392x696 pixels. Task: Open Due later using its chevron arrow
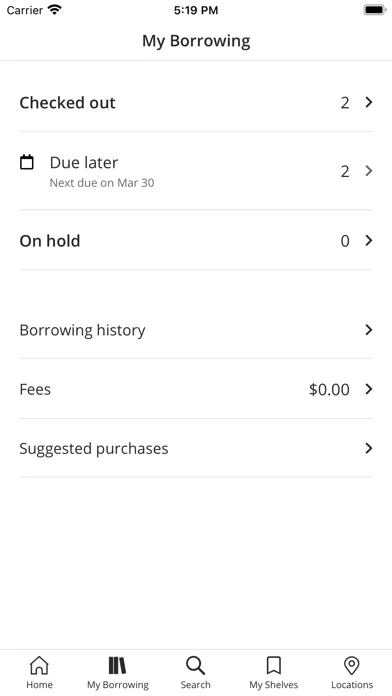click(368, 171)
